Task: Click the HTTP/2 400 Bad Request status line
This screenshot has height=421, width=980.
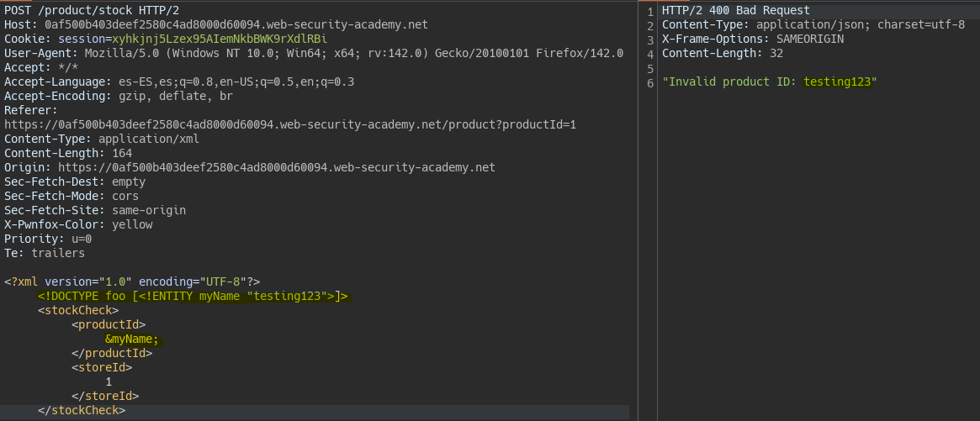Action: pyautogui.click(x=735, y=11)
